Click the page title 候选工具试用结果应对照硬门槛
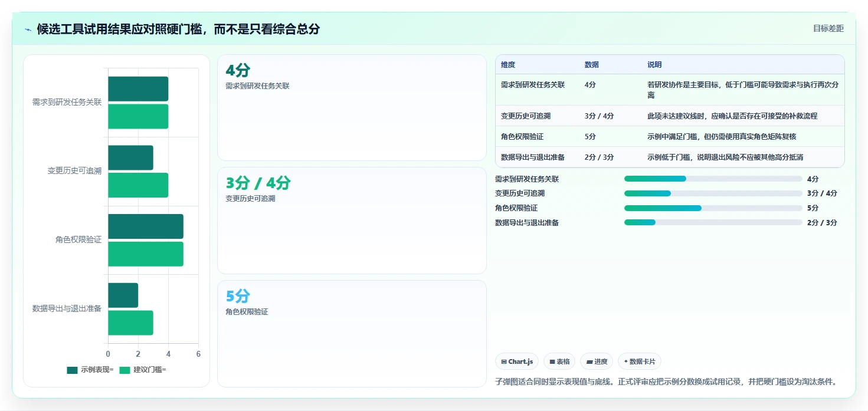Screen dimensions: 868x411 [178, 29]
